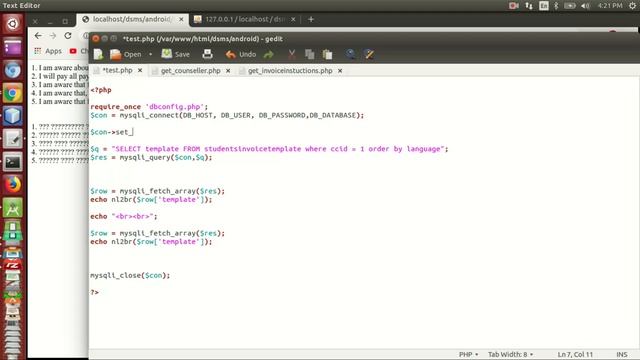Image resolution: width=640 pixels, height=360 pixels.
Task: Click the SELECT template query line
Action: (269, 149)
